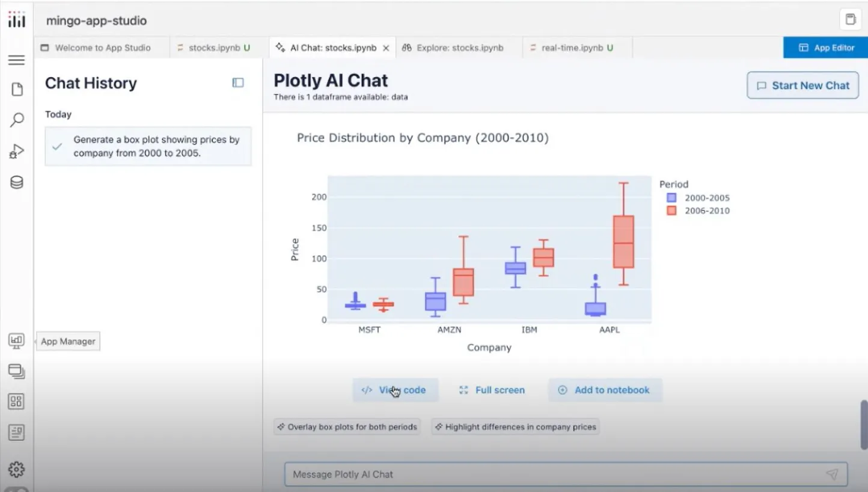Screen dimensions: 868x492
Task: Click the AAPL 2006-2010 red box
Action: [623, 242]
